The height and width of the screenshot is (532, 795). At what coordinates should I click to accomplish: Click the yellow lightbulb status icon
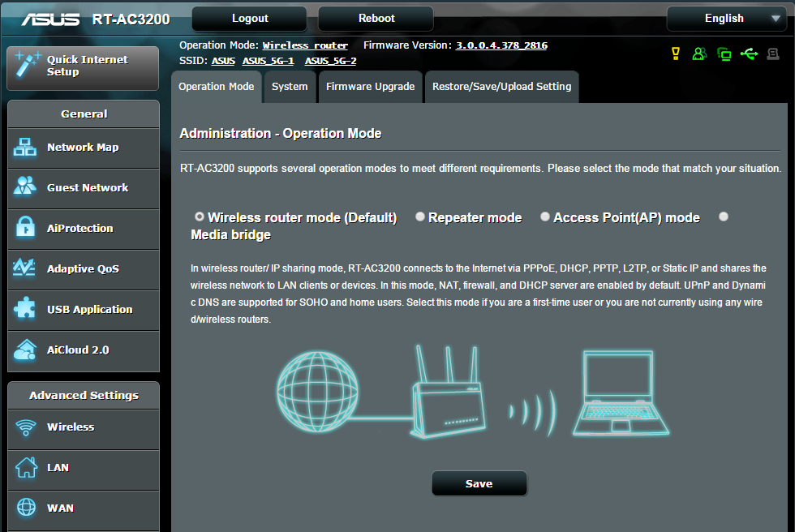[x=675, y=54]
